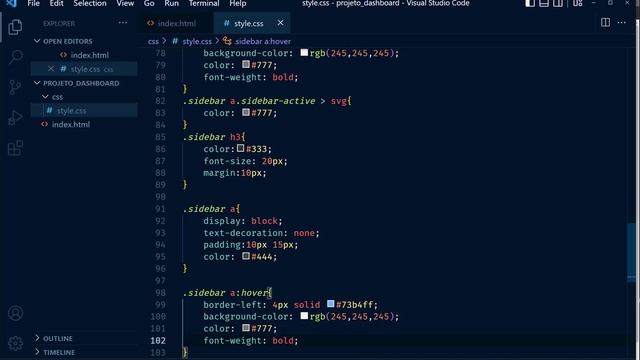
Task: Open the File menu
Action: (33, 4)
